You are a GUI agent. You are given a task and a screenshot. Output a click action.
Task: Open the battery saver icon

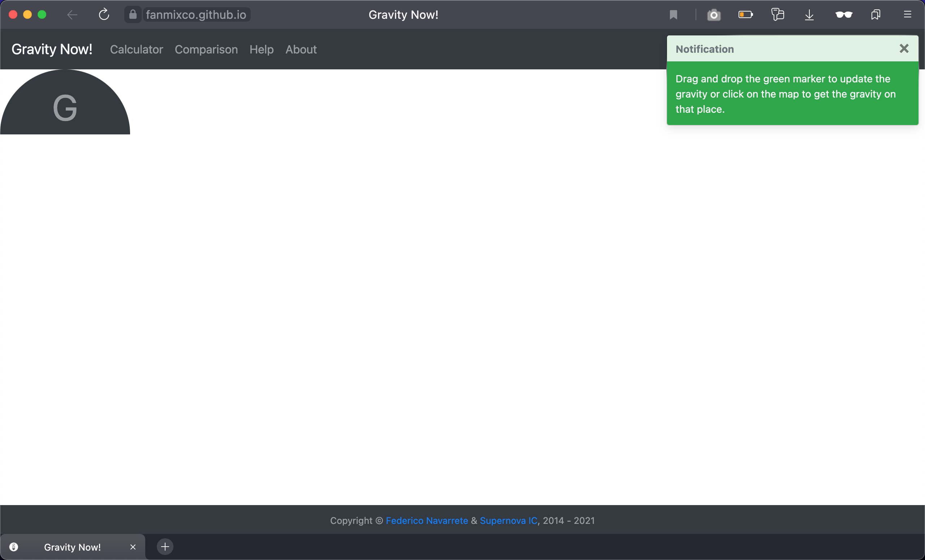pos(745,15)
